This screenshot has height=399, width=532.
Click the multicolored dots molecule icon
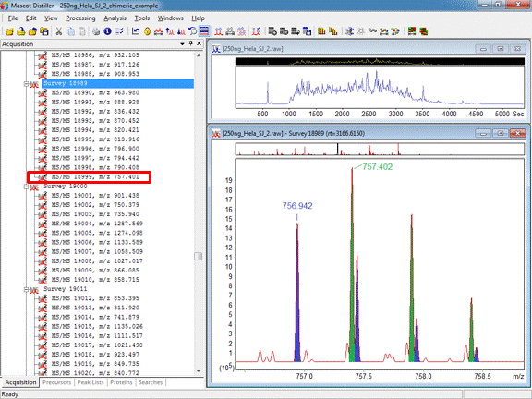click(x=395, y=31)
